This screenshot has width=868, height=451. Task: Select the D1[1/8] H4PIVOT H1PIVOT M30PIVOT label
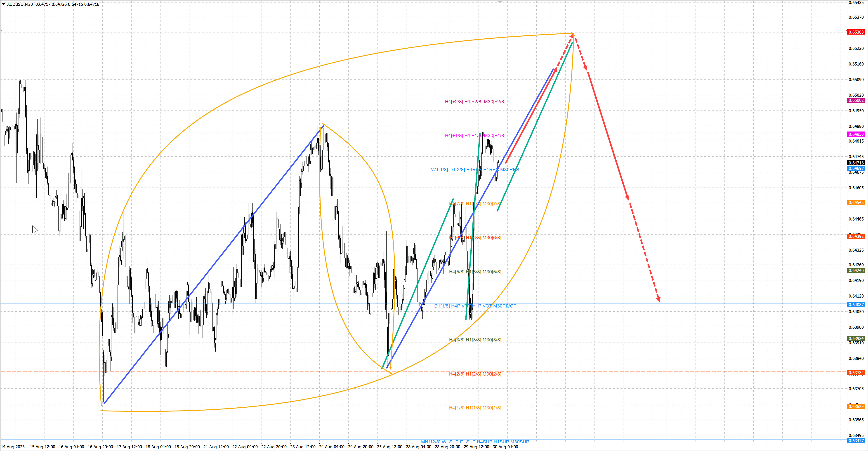[475, 306]
